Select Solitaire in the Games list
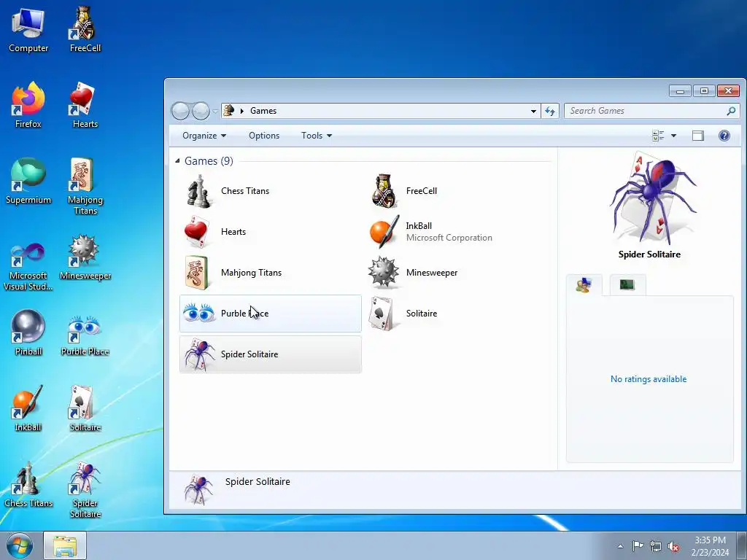Screen dimensions: 747x560 coord(455,314)
